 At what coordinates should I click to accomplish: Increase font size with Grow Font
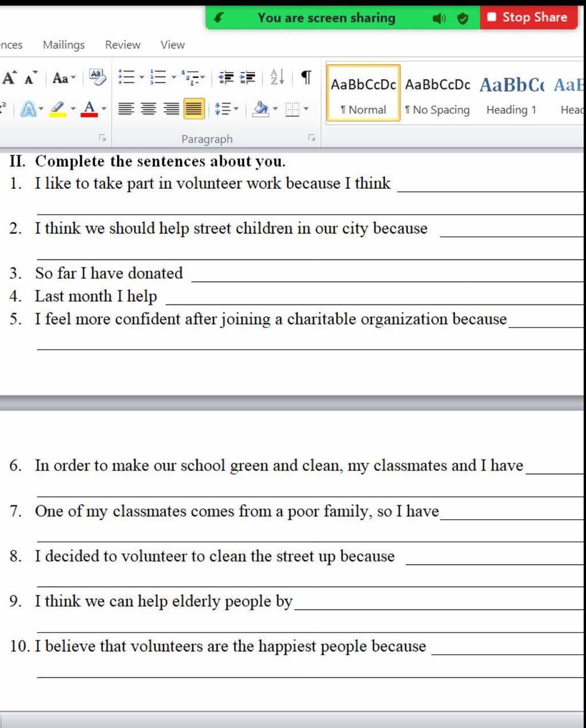[10, 77]
